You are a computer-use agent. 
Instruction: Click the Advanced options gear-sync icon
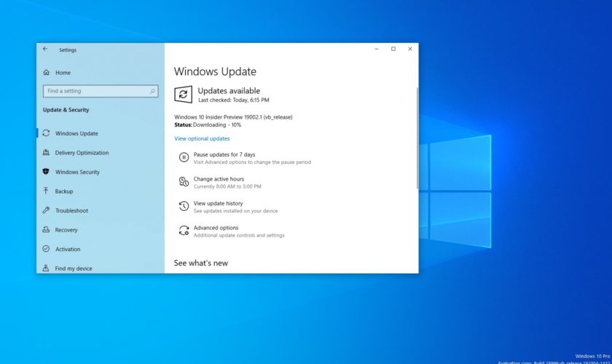pos(184,231)
